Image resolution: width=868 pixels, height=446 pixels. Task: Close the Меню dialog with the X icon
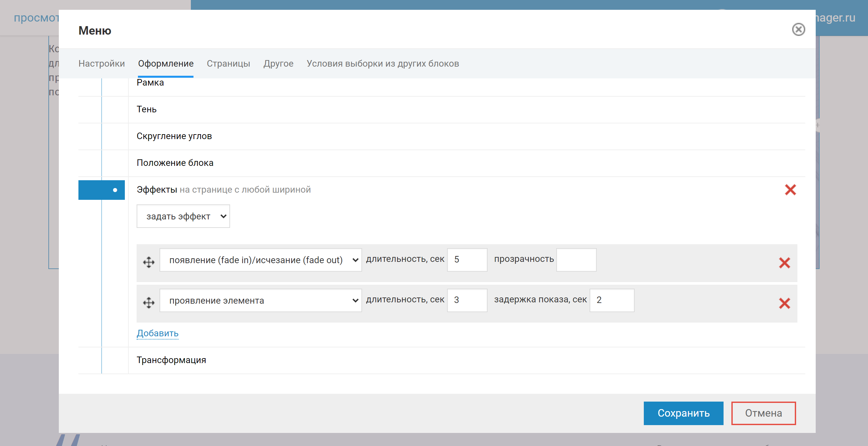pos(798,30)
